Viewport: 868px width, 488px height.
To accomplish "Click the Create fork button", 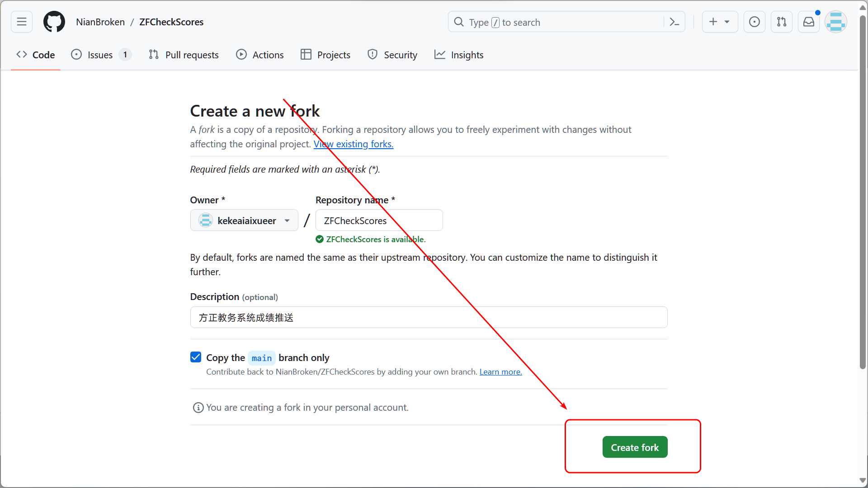I will click(635, 447).
